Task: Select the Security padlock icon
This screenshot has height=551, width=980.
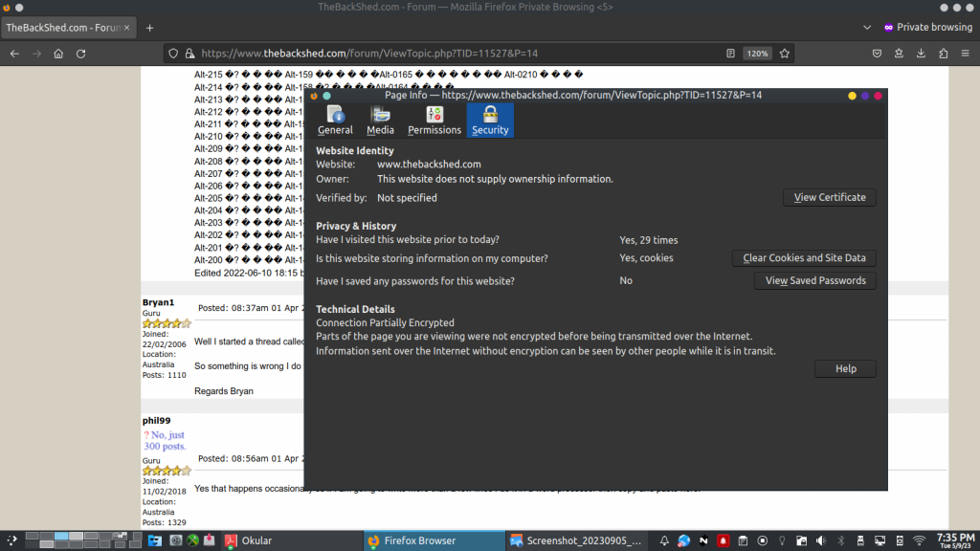Action: point(490,115)
